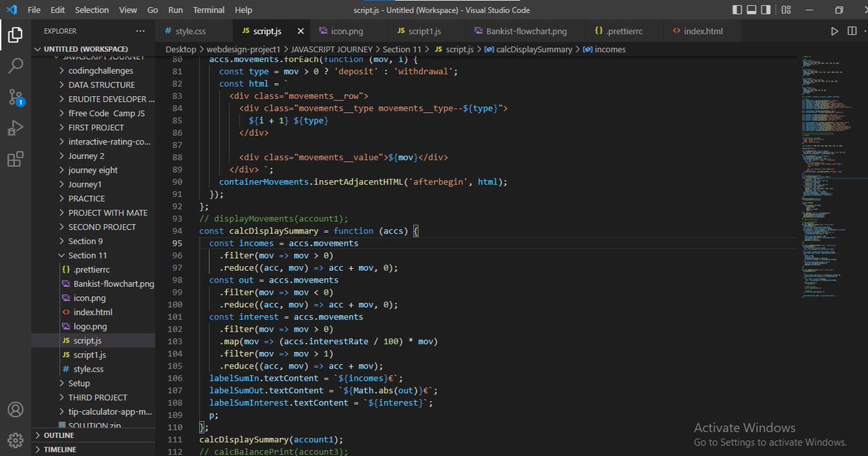Collapse the Section 11 folder
868x456 pixels.
[x=88, y=255]
